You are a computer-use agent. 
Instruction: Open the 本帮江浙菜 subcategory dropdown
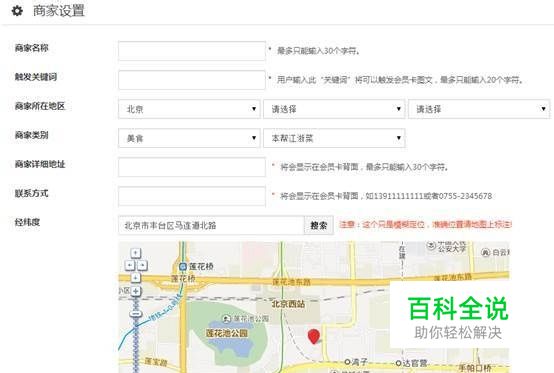[x=334, y=138]
